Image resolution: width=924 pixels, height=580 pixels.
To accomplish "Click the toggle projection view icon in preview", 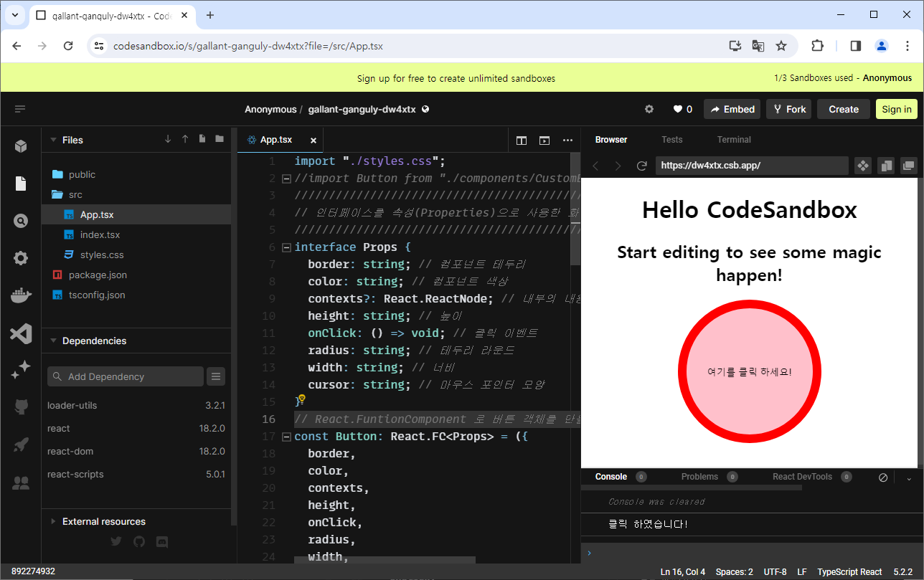I will click(x=863, y=166).
